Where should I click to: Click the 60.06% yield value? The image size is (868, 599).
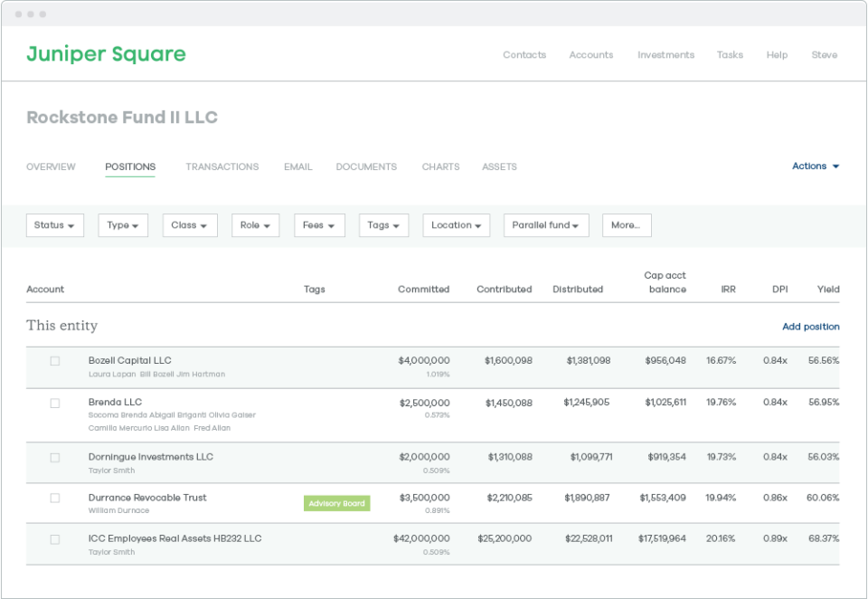click(823, 498)
